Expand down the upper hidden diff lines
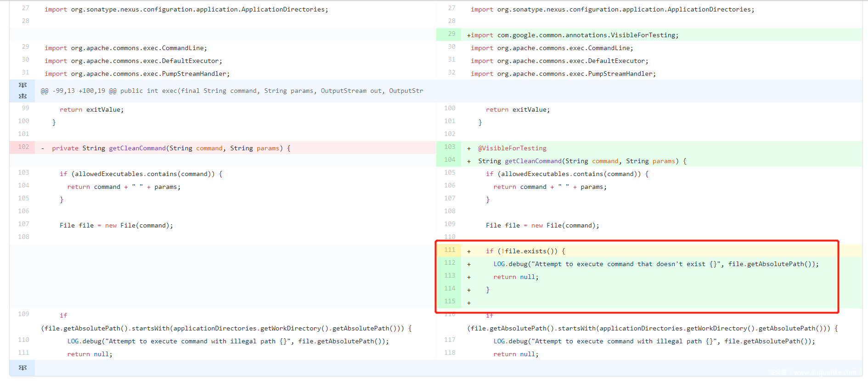The height and width of the screenshot is (381, 868). coord(23,85)
